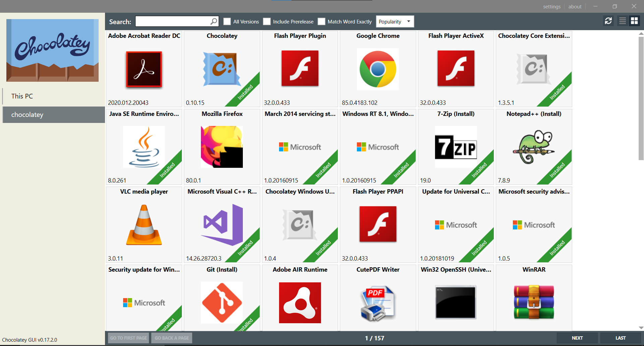Screen dimensions: 644x346
Task: Click version 7.8.9 under Notepad++
Action: [x=504, y=181]
